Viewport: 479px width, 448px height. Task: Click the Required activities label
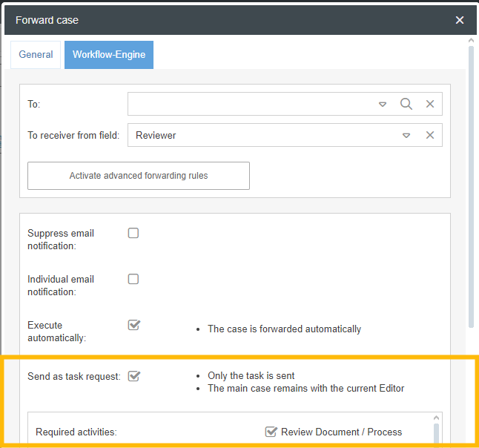76,432
